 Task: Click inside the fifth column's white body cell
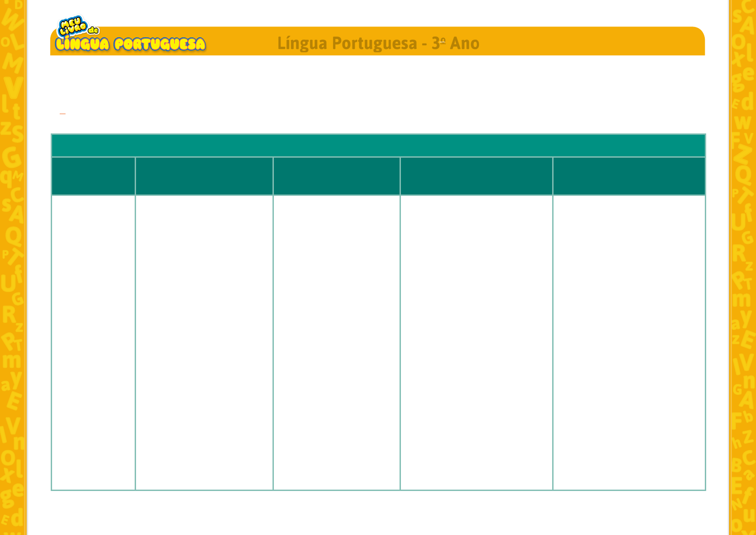[629, 342]
